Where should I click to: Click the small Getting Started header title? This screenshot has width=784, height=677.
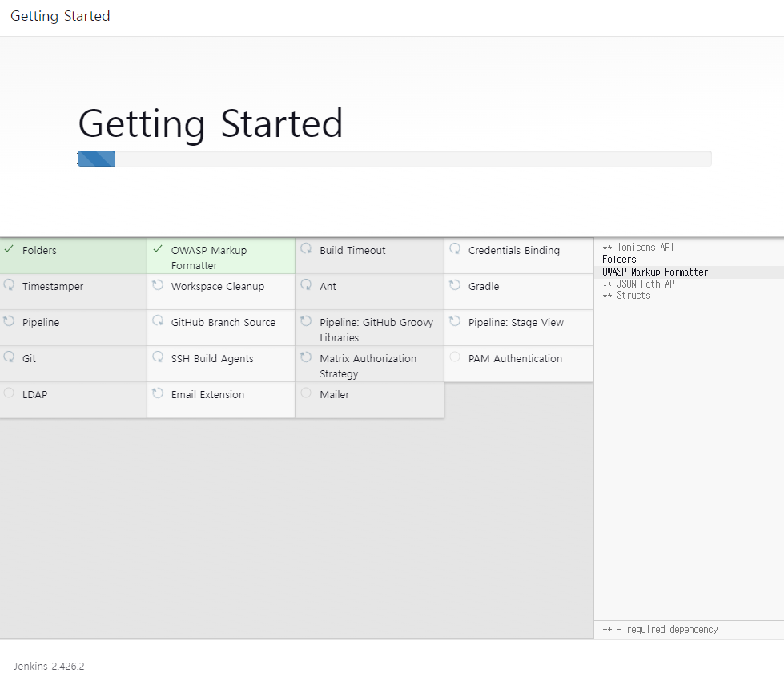tap(60, 16)
